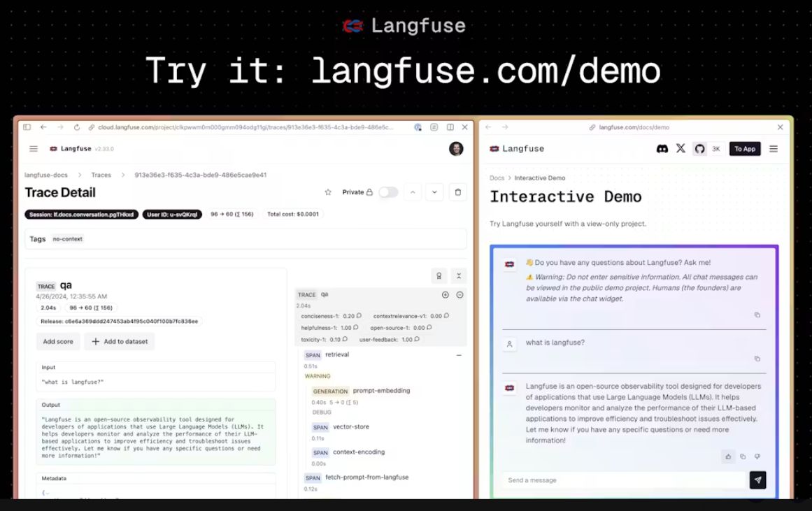812x511 pixels.
Task: Copy the welcome message in chat
Action: pos(757,315)
